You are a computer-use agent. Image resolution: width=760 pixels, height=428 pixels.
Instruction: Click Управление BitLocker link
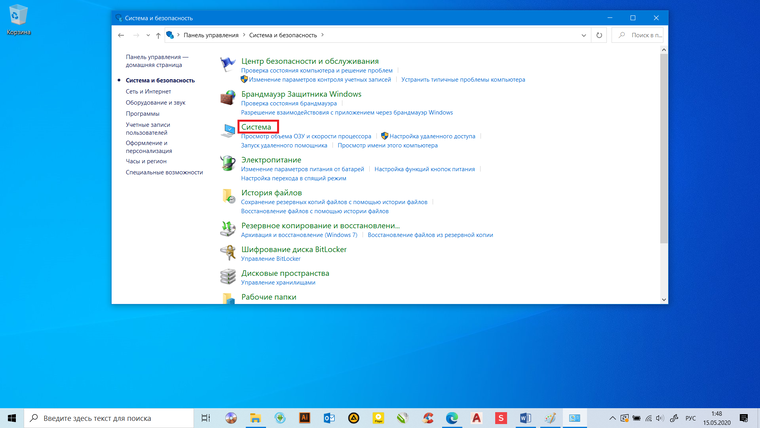pos(271,259)
